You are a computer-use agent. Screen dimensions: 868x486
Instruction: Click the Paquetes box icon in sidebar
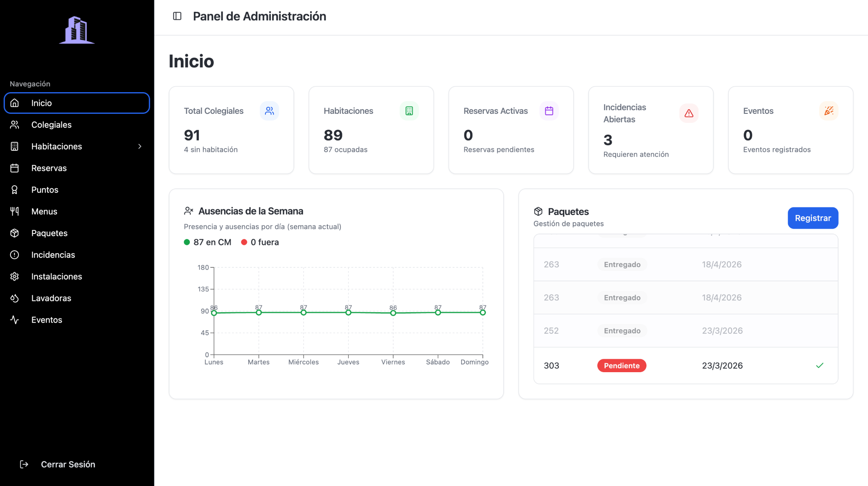point(14,233)
